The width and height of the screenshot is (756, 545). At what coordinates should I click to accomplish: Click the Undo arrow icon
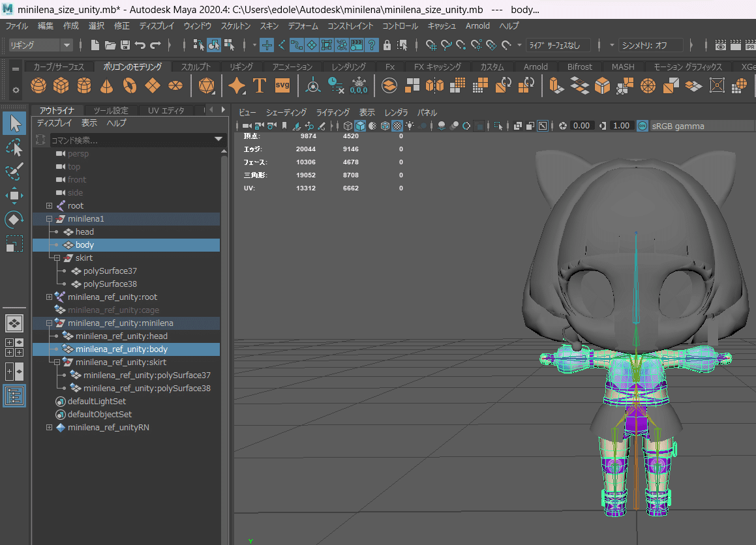[140, 45]
